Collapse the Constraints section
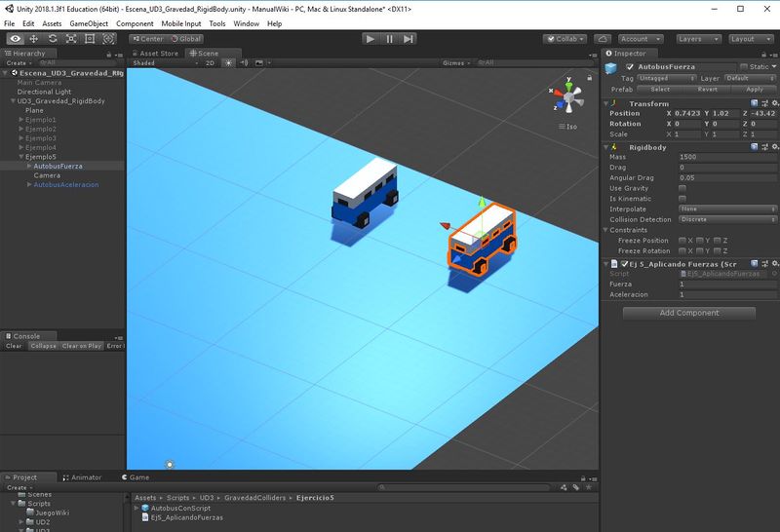This screenshot has width=780, height=532. tap(605, 230)
